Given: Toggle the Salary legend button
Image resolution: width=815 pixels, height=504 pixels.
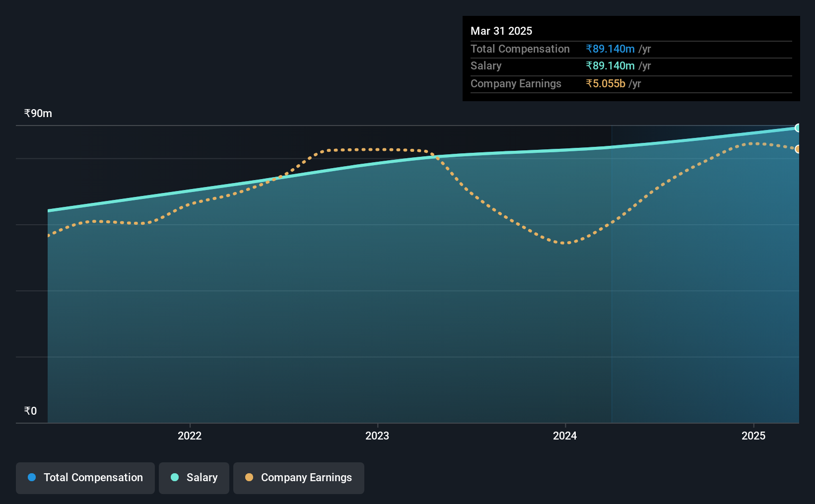Looking at the screenshot, I should (x=194, y=478).
